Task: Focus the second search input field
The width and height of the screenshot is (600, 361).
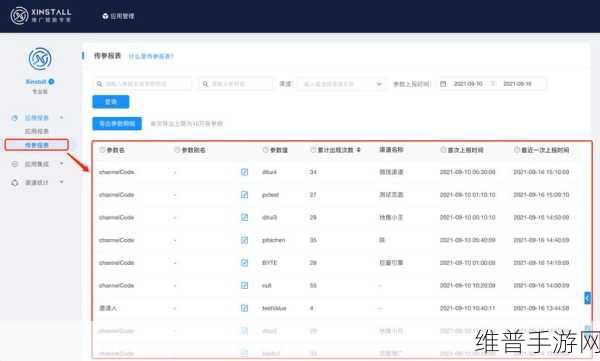Action: 236,84
